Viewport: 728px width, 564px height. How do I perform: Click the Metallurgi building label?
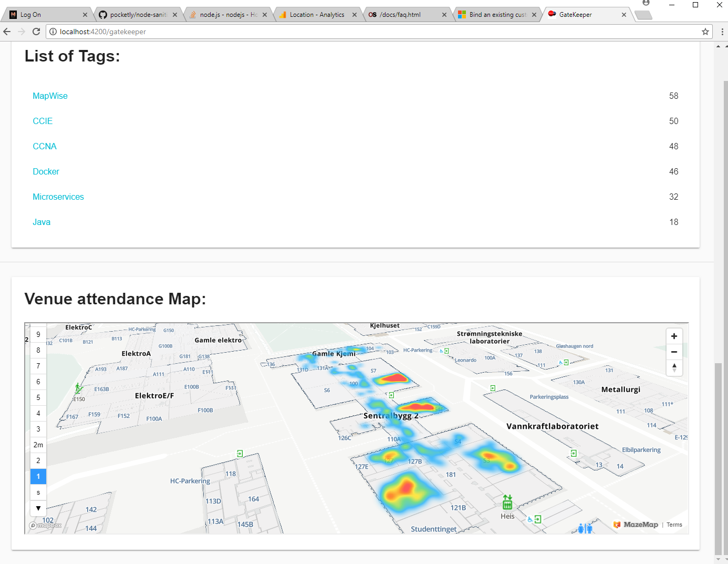click(621, 389)
